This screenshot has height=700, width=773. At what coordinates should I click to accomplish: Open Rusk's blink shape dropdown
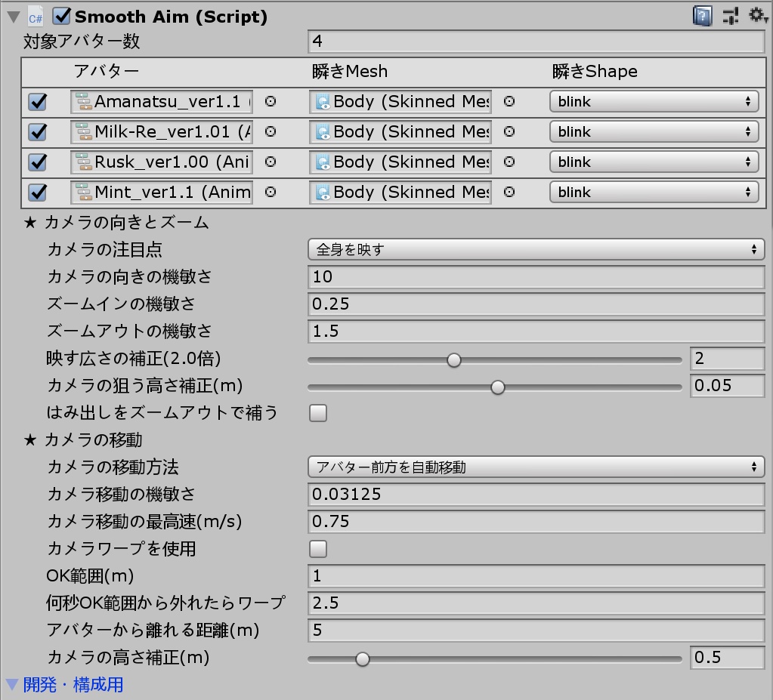[x=653, y=162]
